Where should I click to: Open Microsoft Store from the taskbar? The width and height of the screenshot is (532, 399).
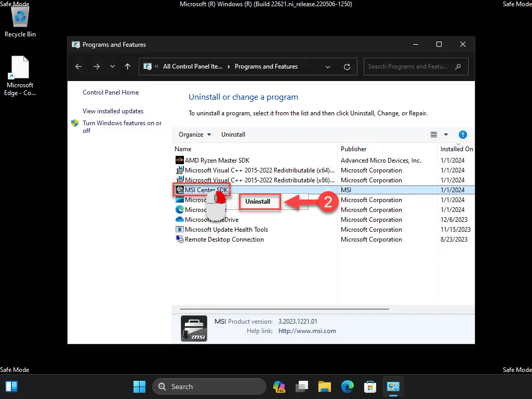click(370, 387)
